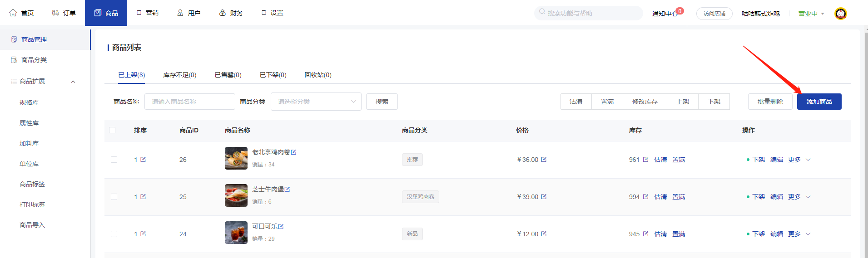Switch to the 已上架(8) tab
This screenshot has width=868, height=258.
[x=132, y=75]
